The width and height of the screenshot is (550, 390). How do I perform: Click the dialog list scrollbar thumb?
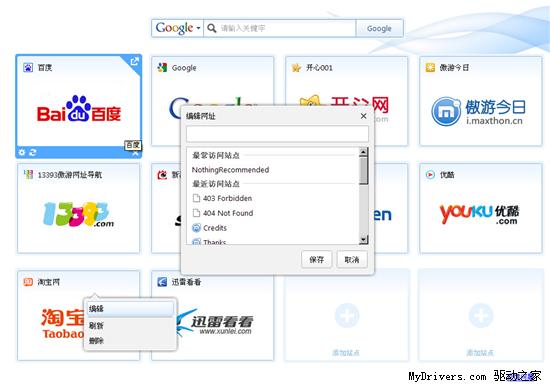363,170
